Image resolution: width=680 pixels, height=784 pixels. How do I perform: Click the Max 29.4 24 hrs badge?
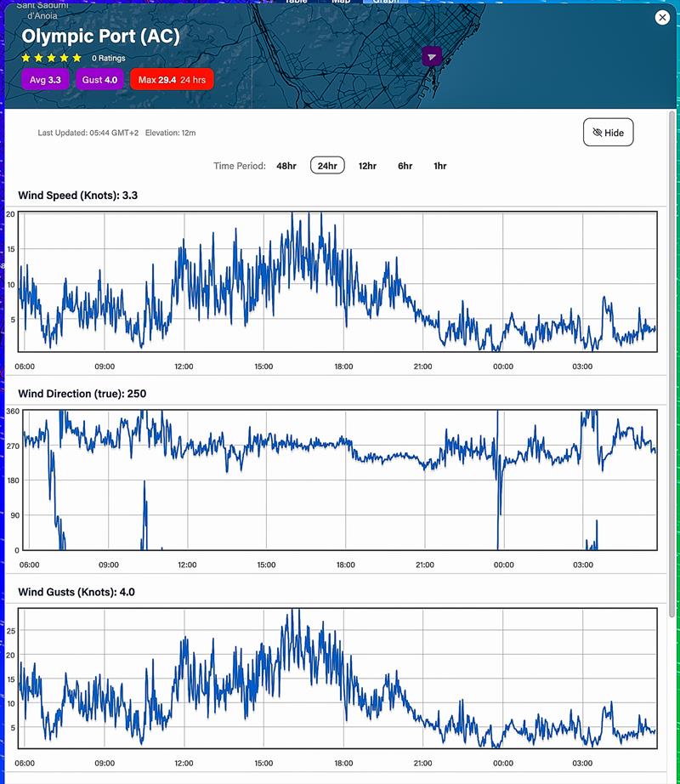[x=172, y=80]
